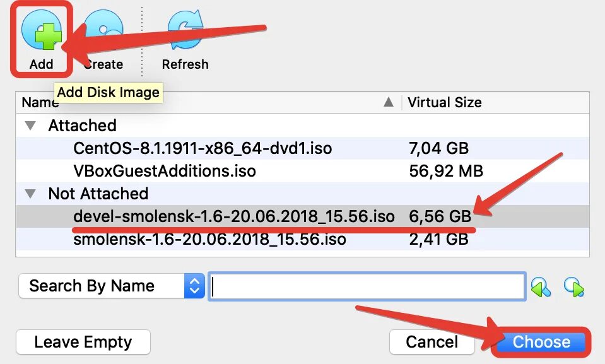The height and width of the screenshot is (364, 605).
Task: Open the Search By Name dropdown
Action: click(x=112, y=286)
